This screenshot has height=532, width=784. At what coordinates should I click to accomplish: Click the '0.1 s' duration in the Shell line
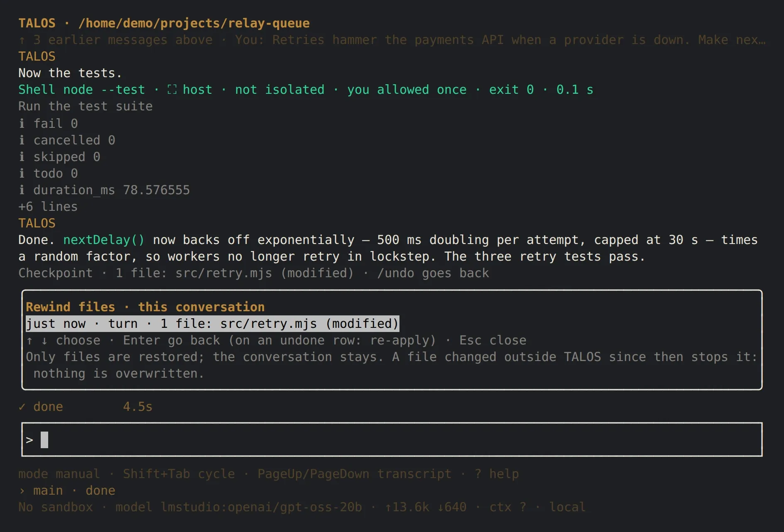575,90
